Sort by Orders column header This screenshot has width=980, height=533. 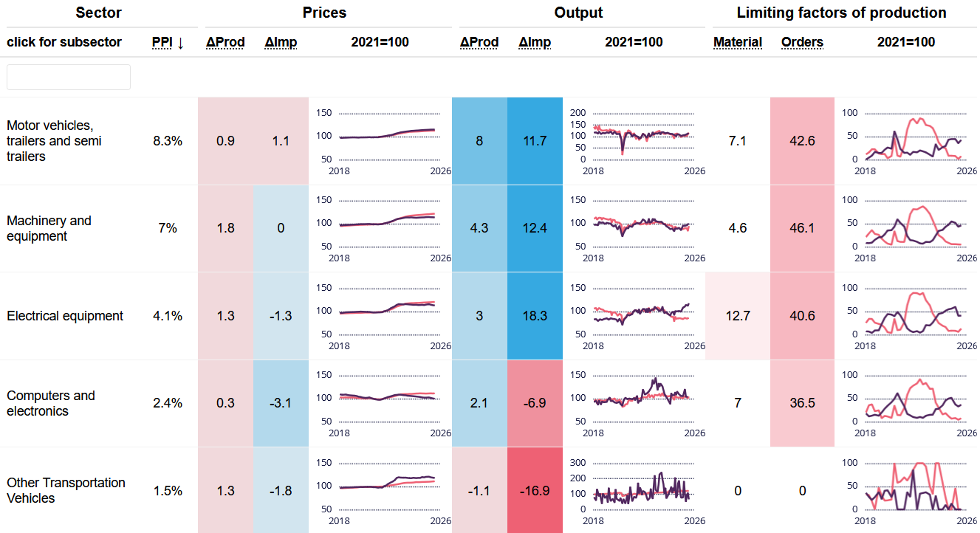802,42
